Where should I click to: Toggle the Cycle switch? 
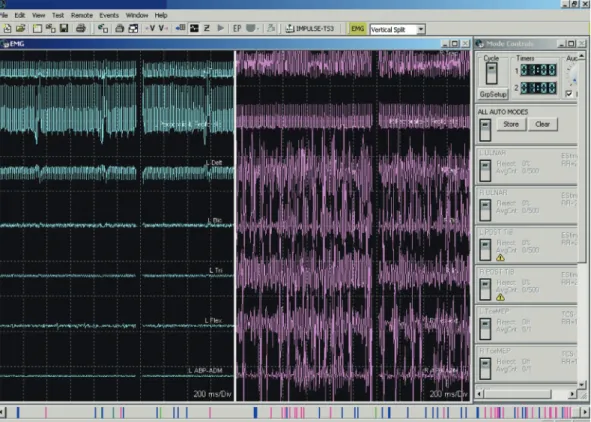pyautogui.click(x=491, y=73)
